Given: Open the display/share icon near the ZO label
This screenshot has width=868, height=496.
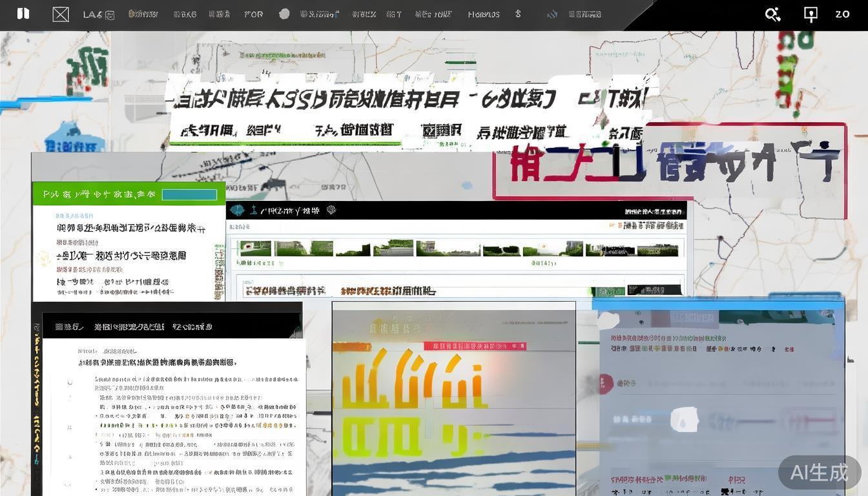Looking at the screenshot, I should [x=810, y=14].
